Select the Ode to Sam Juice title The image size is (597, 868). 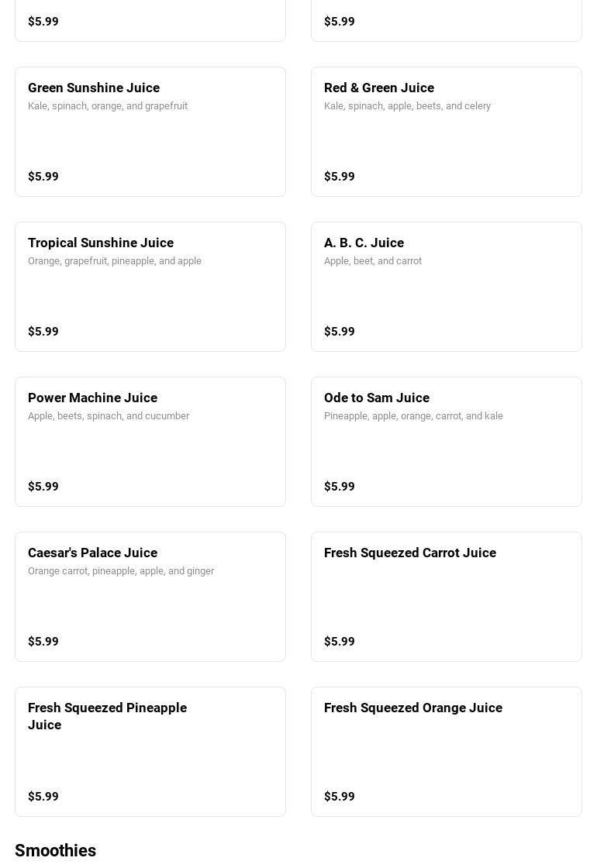pyautogui.click(x=376, y=398)
